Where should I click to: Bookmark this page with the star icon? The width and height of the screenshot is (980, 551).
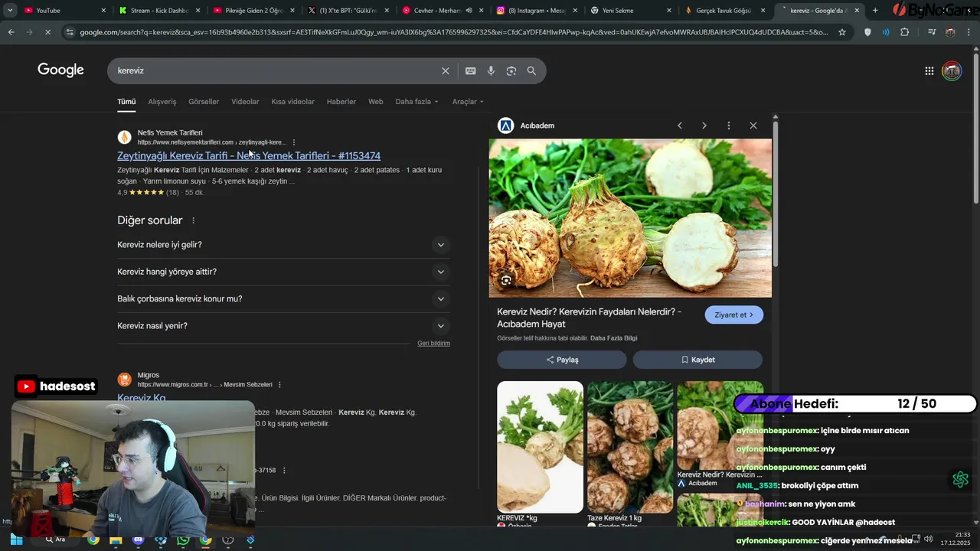point(842,32)
